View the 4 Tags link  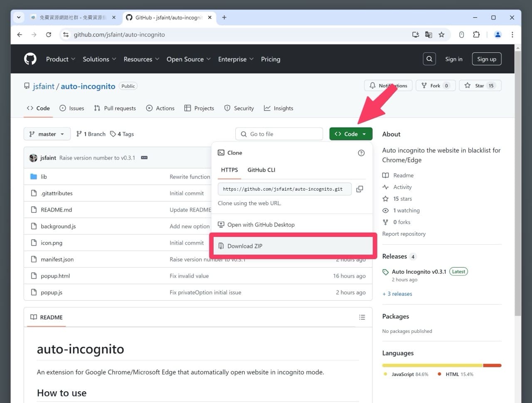click(x=122, y=134)
